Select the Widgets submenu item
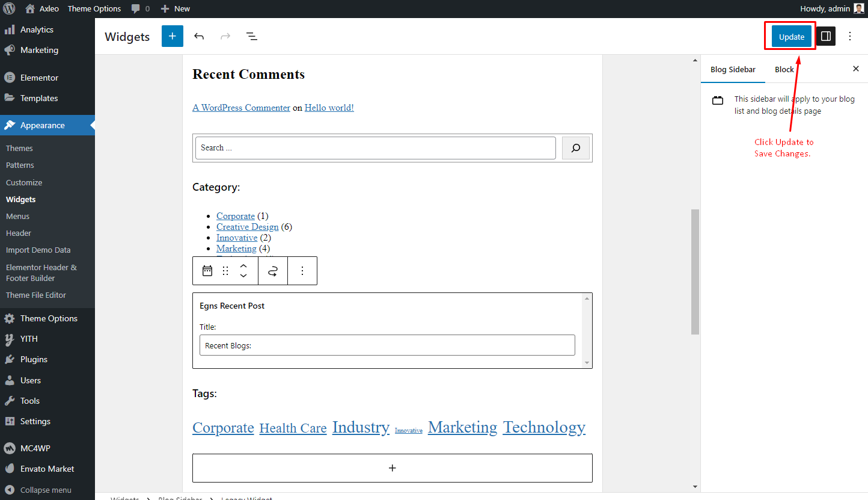This screenshot has height=500, width=868. (x=20, y=199)
